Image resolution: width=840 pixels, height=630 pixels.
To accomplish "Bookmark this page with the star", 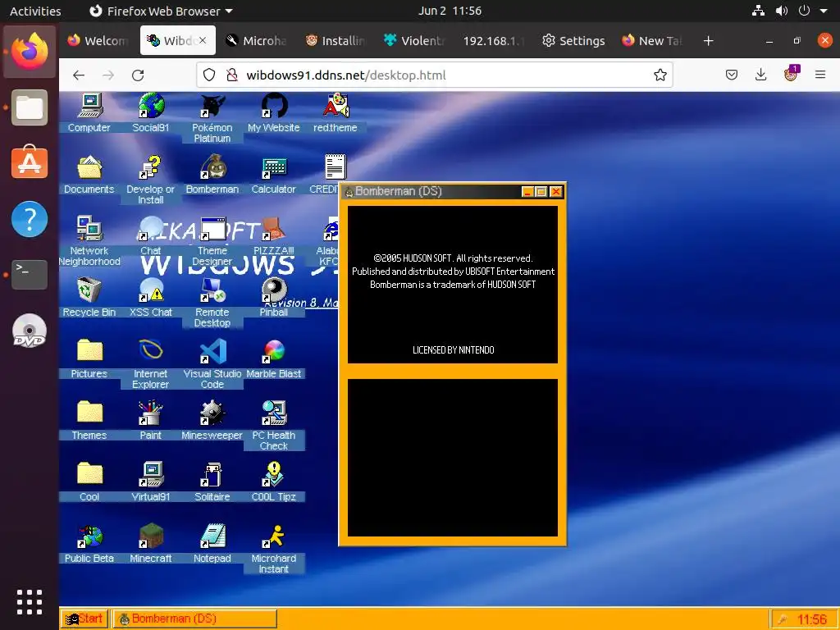I will 660,75.
